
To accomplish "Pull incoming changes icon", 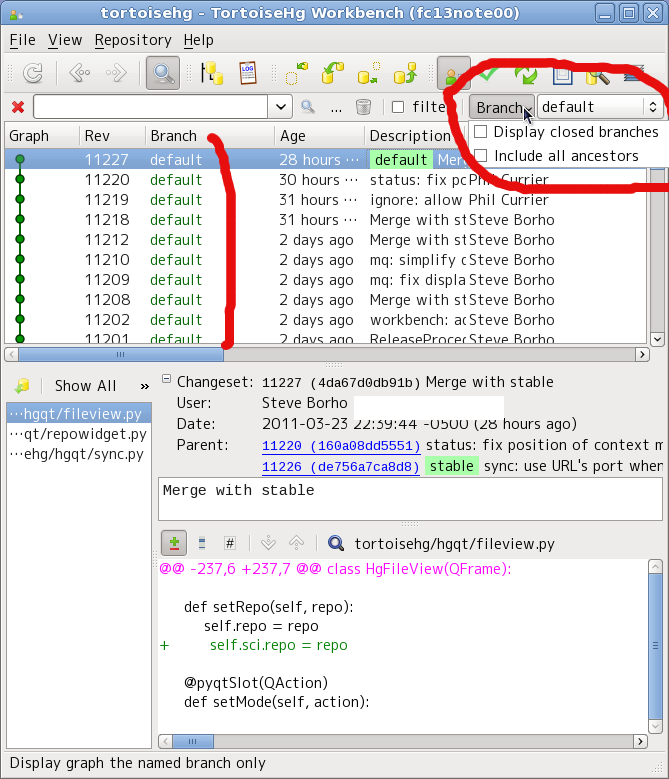I will click(333, 74).
